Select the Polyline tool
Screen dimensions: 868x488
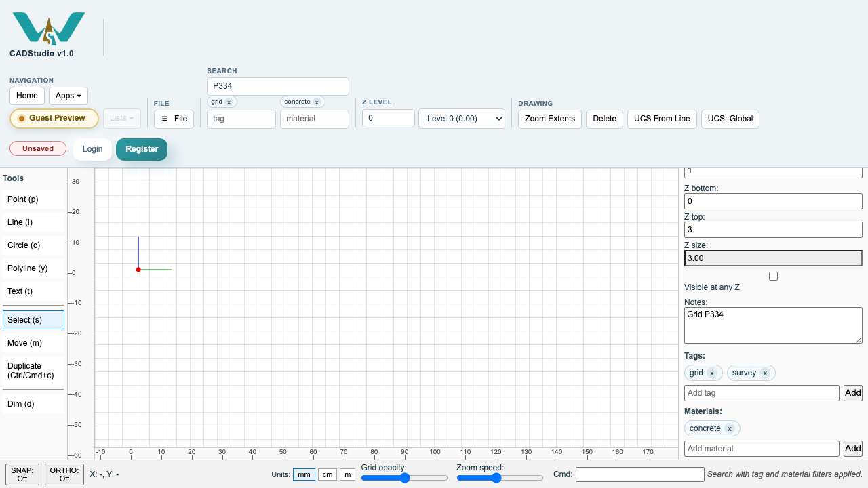pos(33,268)
